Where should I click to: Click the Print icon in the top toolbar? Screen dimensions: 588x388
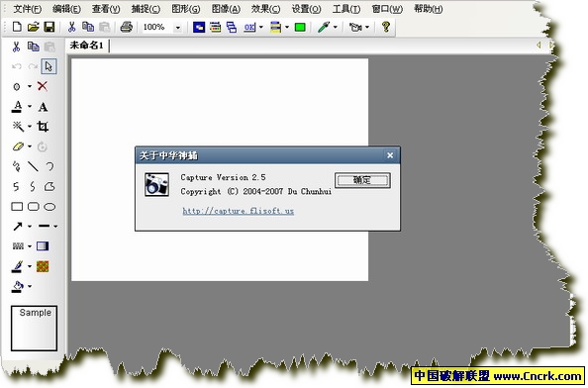coord(127,27)
